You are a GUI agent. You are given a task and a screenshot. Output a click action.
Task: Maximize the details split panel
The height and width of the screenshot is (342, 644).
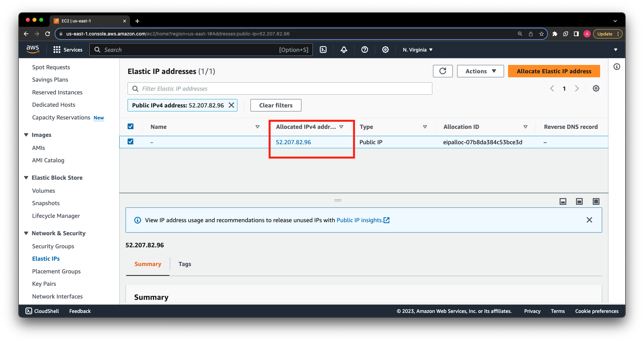[596, 201]
